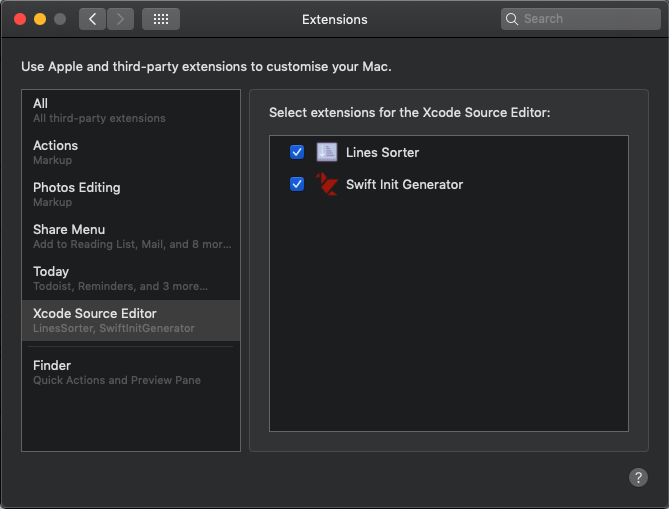Screen dimensions: 669x509
Task: Click the Extensions window title
Action: tap(334, 20)
